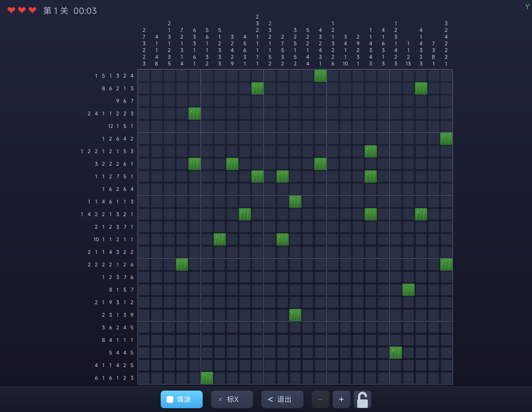Zoom in with the plus button
The width and height of the screenshot is (532, 412).
click(x=341, y=399)
